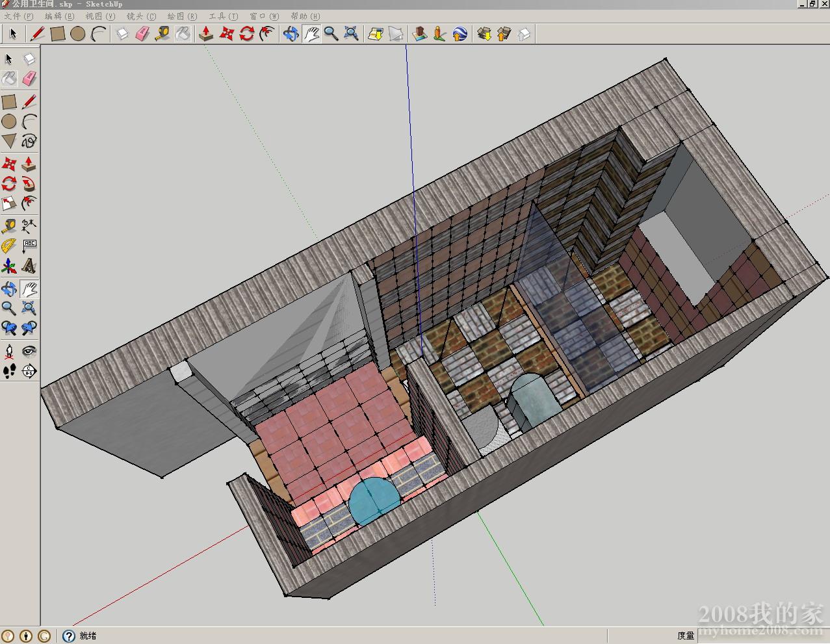The height and width of the screenshot is (644, 830).
Task: Select the Freehand drawing tool
Action: click(x=29, y=141)
